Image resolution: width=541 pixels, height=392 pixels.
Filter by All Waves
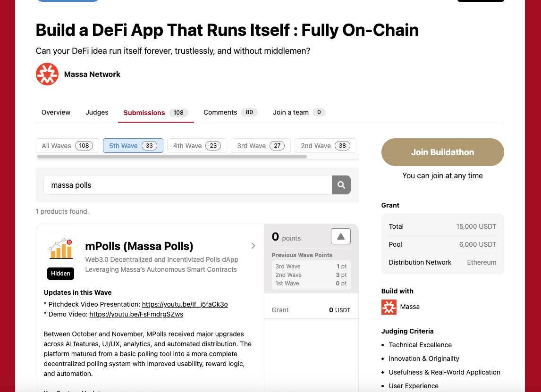[68, 146]
